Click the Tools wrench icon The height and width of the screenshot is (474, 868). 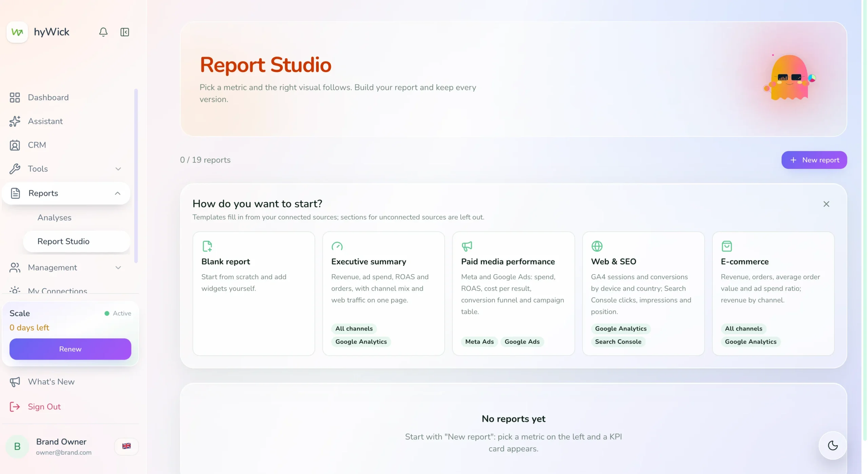click(15, 169)
